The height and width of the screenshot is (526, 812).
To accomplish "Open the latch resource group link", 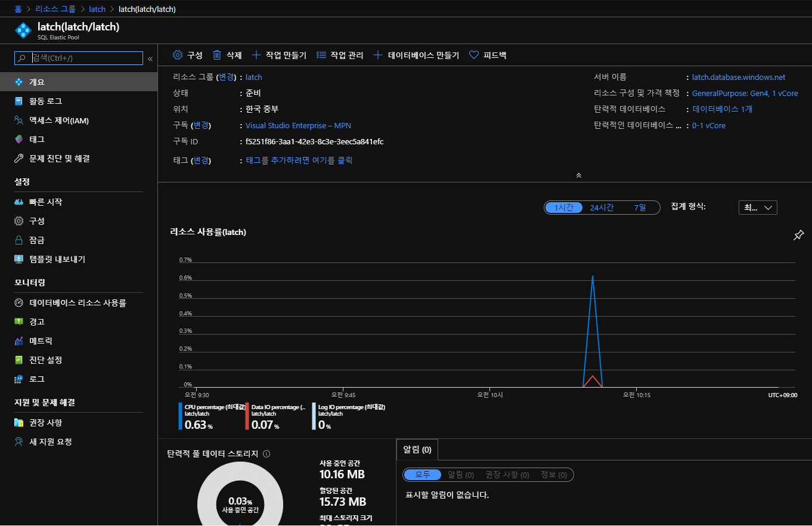I will 254,77.
